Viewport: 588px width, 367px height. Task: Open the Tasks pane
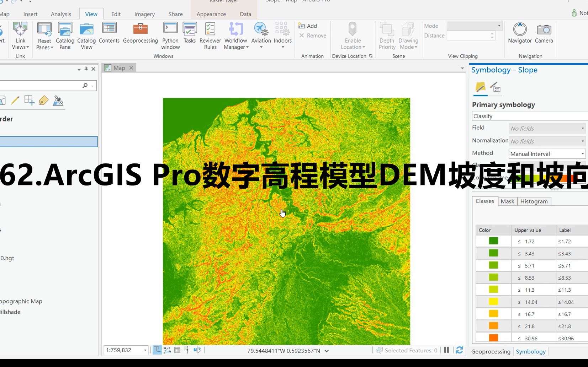click(190, 33)
